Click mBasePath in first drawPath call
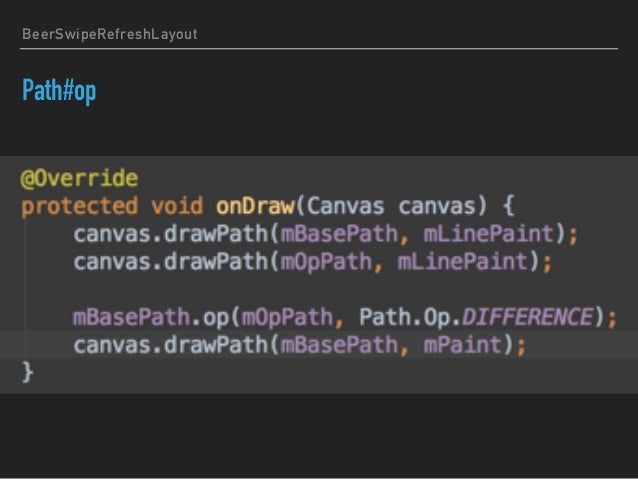Image resolution: width=638 pixels, height=479 pixels. [x=339, y=234]
